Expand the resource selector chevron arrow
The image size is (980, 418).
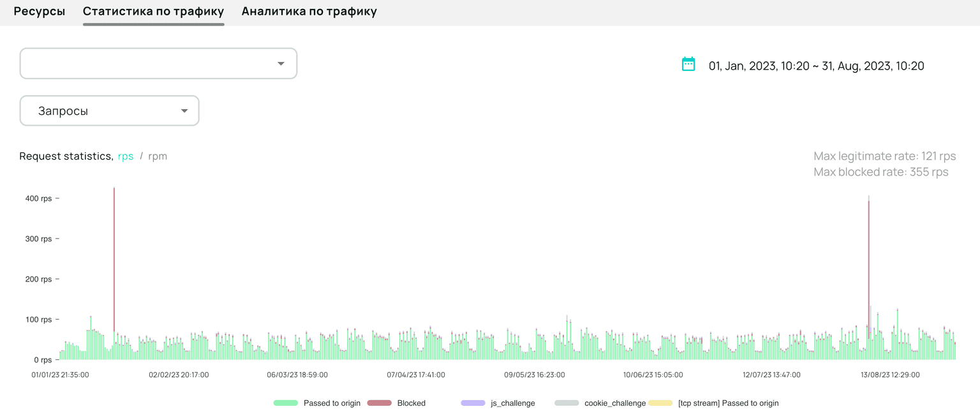click(x=281, y=63)
